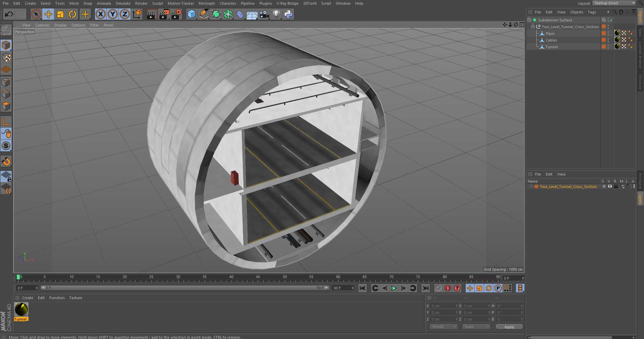644x339 pixels.
Task: Select the Tunnel material thumbnail
Action: pyautogui.click(x=21, y=310)
